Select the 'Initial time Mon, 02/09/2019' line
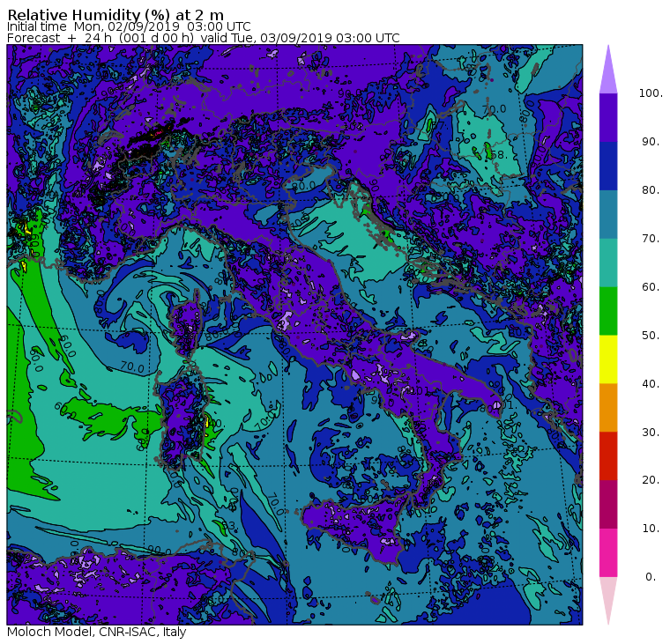This screenshot has width=670, height=644. (129, 26)
